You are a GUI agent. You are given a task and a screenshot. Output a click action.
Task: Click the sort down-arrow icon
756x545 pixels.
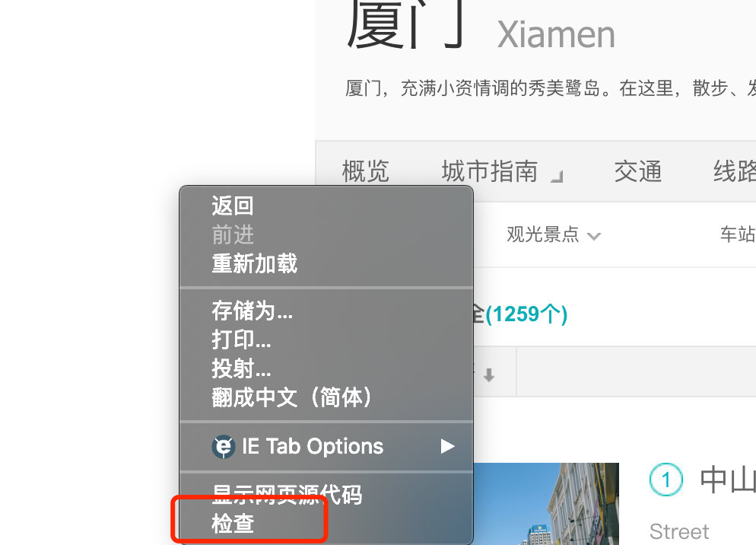(489, 375)
